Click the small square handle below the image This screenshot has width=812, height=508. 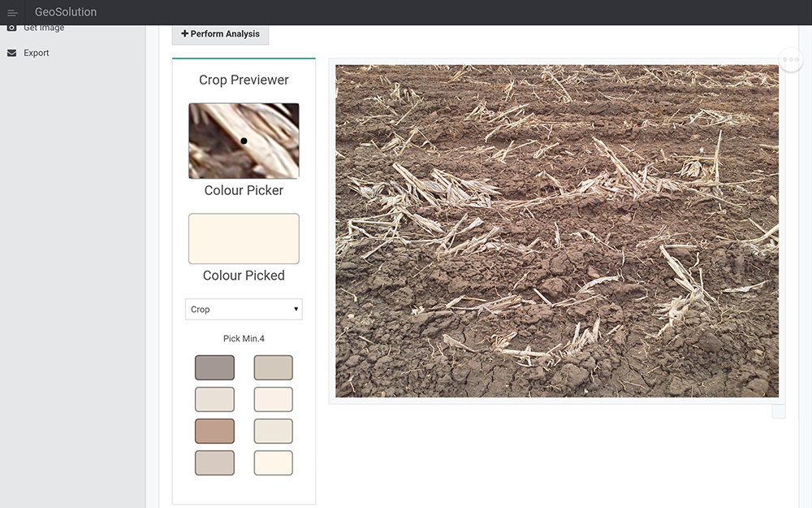pos(778,411)
